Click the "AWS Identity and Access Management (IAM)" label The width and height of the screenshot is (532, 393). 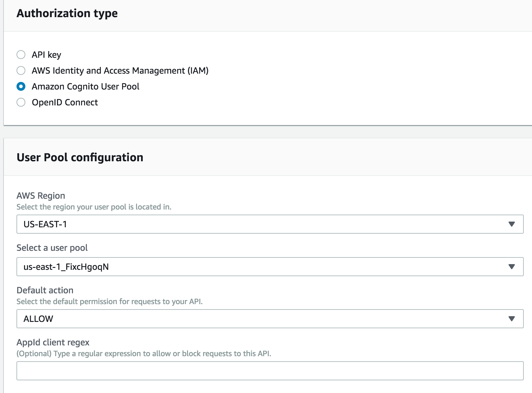tap(120, 70)
